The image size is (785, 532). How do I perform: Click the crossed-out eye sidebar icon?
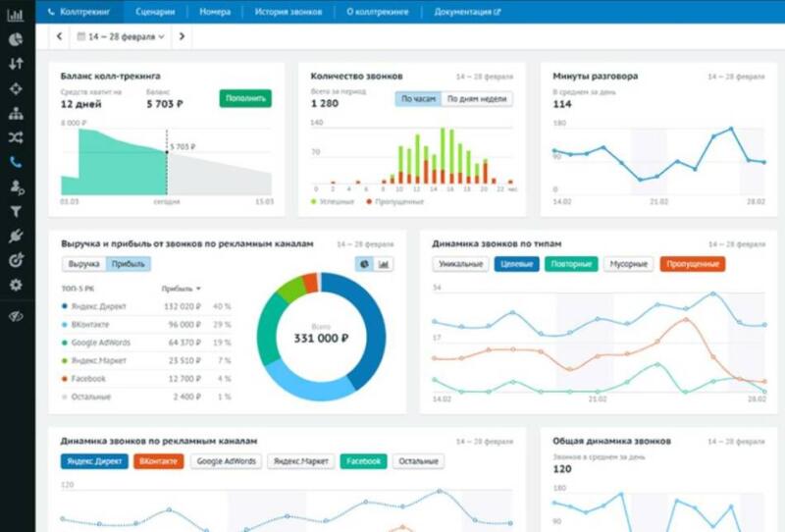click(16, 316)
